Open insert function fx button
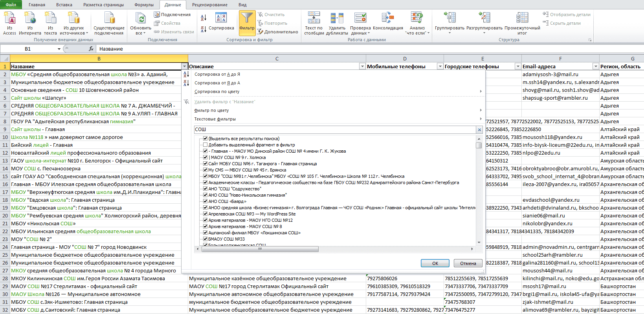This screenshot has width=644, height=314. coord(91,49)
